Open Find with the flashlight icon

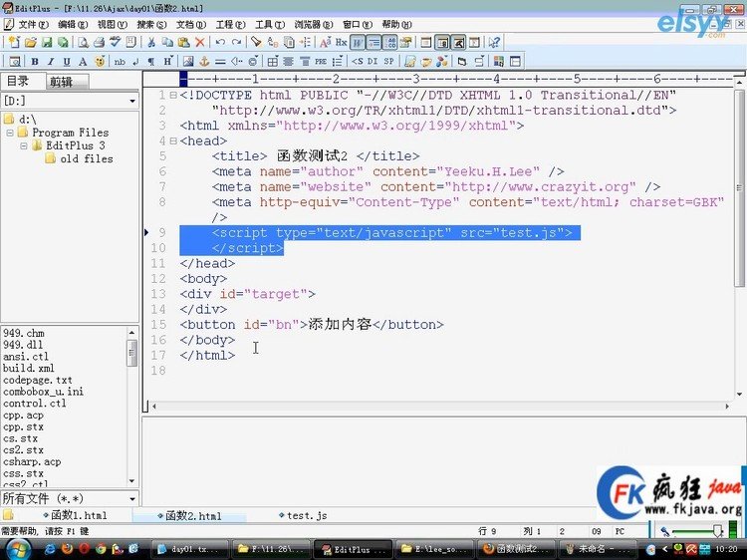click(x=256, y=43)
